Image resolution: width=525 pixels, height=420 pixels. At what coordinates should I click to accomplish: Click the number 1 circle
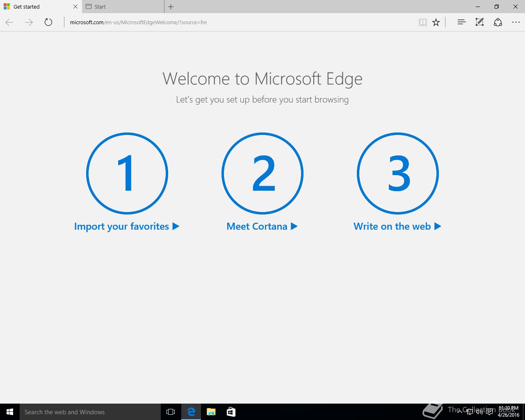point(127,173)
